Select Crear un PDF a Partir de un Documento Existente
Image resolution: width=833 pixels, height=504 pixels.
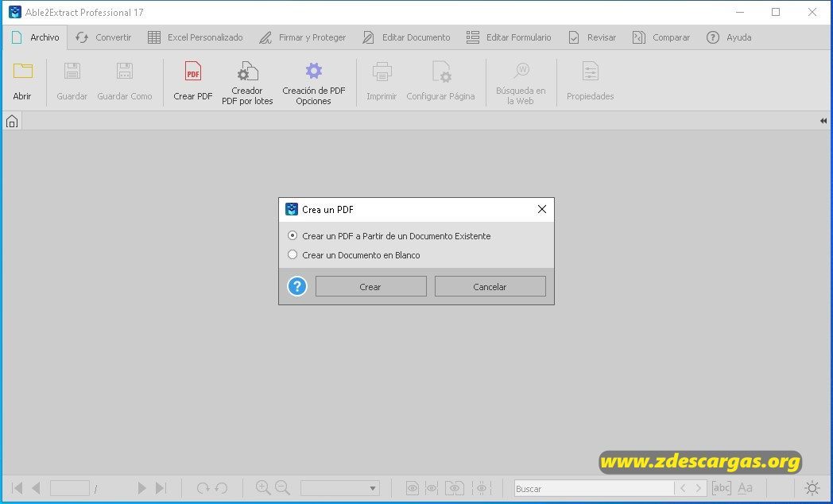(x=389, y=236)
